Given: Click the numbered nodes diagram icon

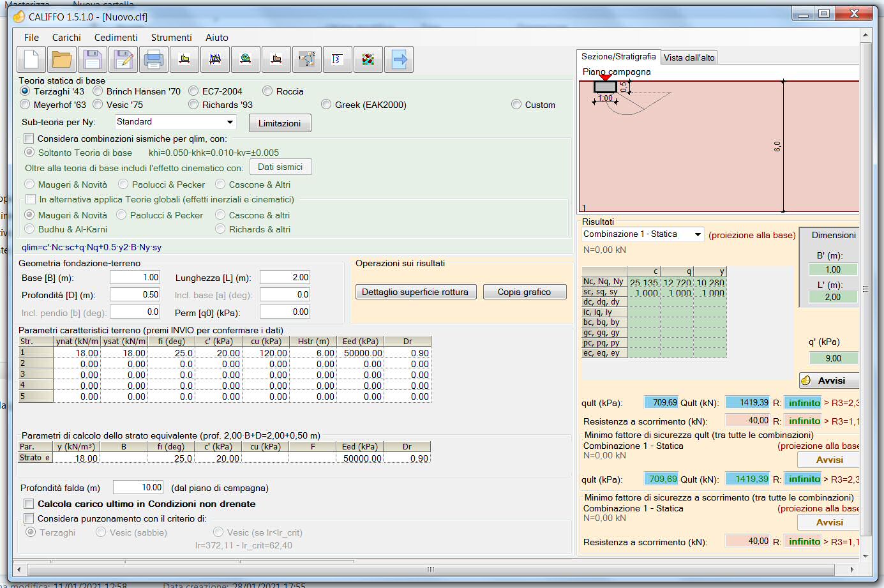Looking at the screenshot, I should coord(307,59).
